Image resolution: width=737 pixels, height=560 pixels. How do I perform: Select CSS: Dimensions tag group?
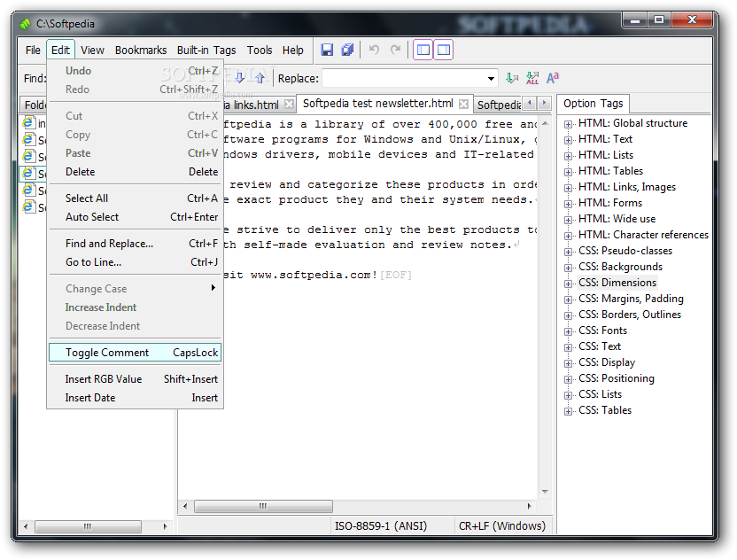(617, 283)
